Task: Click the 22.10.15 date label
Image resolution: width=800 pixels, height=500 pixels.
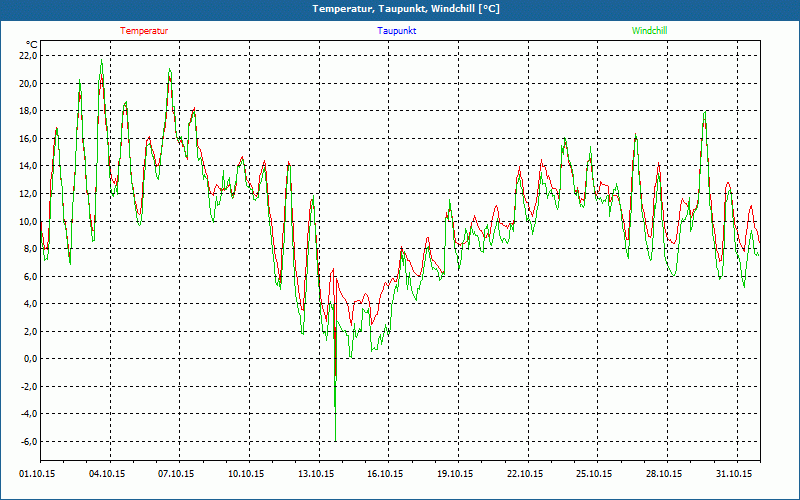Action: 526,474
